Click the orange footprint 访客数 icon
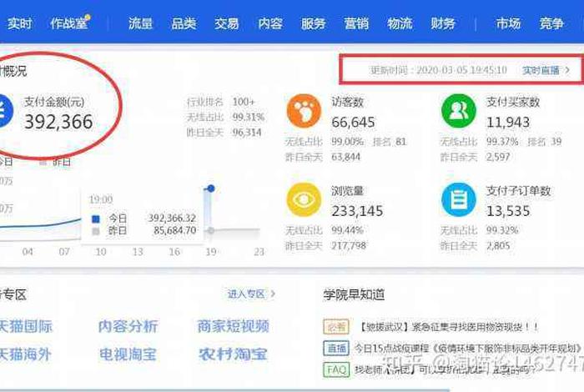This screenshot has width=584, height=392. click(304, 111)
